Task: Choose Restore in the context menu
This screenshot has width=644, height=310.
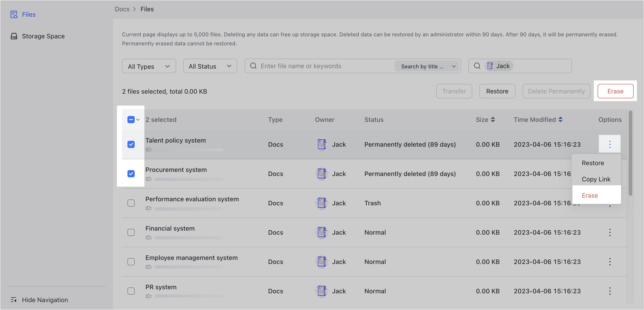Action: pyautogui.click(x=593, y=163)
